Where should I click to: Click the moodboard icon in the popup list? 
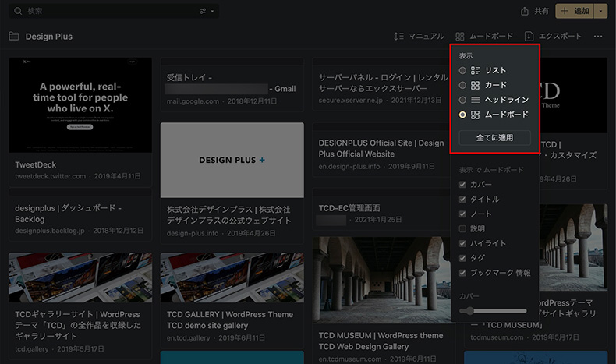(x=476, y=115)
